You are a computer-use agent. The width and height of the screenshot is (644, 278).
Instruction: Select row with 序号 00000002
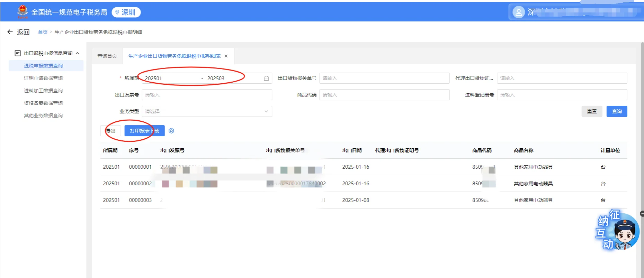[x=364, y=184]
